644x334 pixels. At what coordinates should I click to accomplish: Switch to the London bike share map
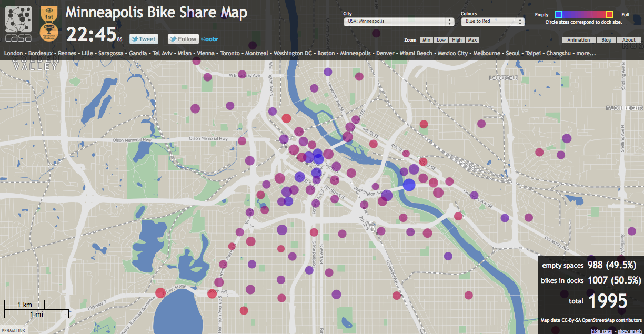[13, 53]
